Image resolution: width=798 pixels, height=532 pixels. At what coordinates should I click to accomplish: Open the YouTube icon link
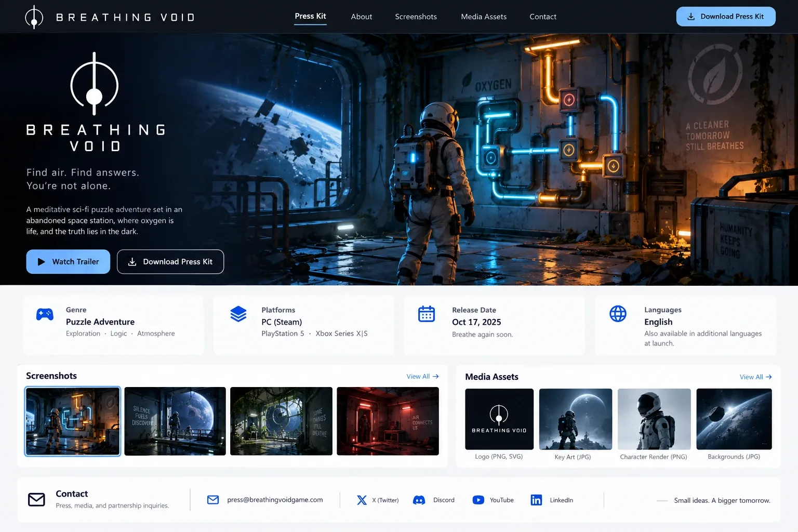pyautogui.click(x=478, y=500)
